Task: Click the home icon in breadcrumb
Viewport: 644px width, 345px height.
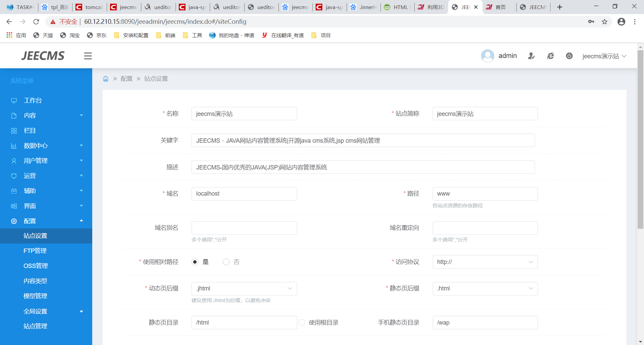Action: (x=106, y=79)
